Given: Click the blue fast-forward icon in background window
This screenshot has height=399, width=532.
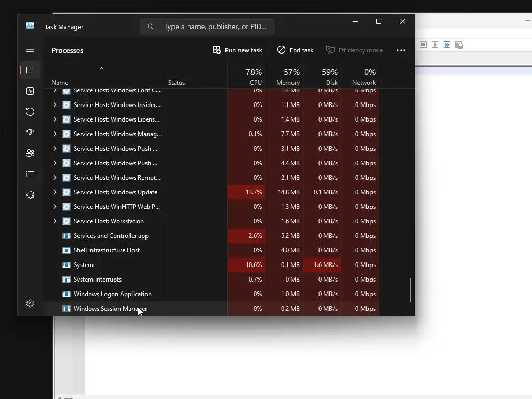Looking at the screenshot, I should 447,45.
